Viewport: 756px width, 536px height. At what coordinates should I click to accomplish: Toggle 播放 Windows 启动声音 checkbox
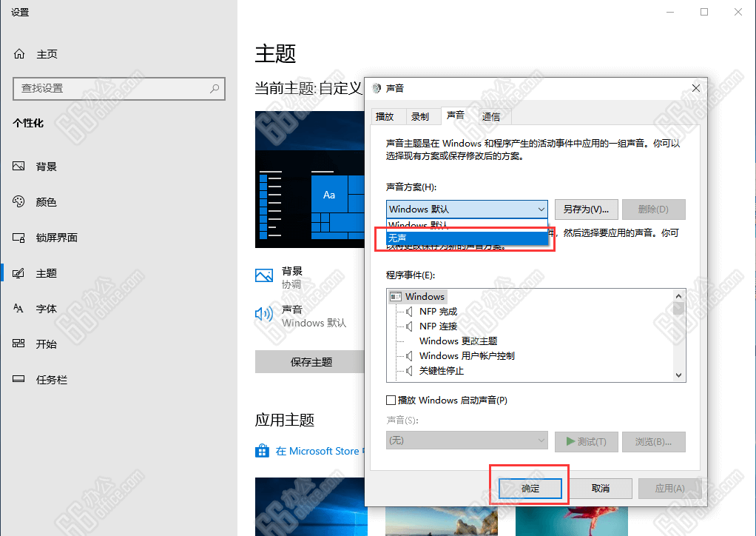(x=391, y=400)
